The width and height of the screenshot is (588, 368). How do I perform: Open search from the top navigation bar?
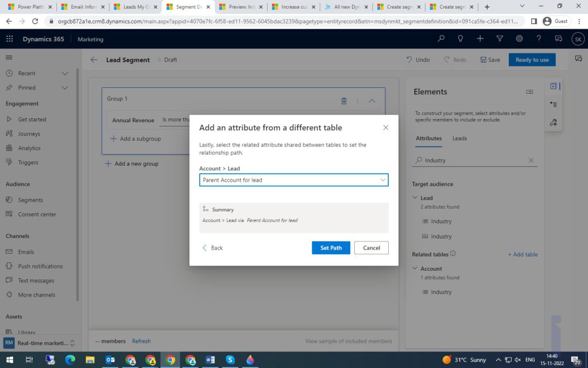click(440, 39)
